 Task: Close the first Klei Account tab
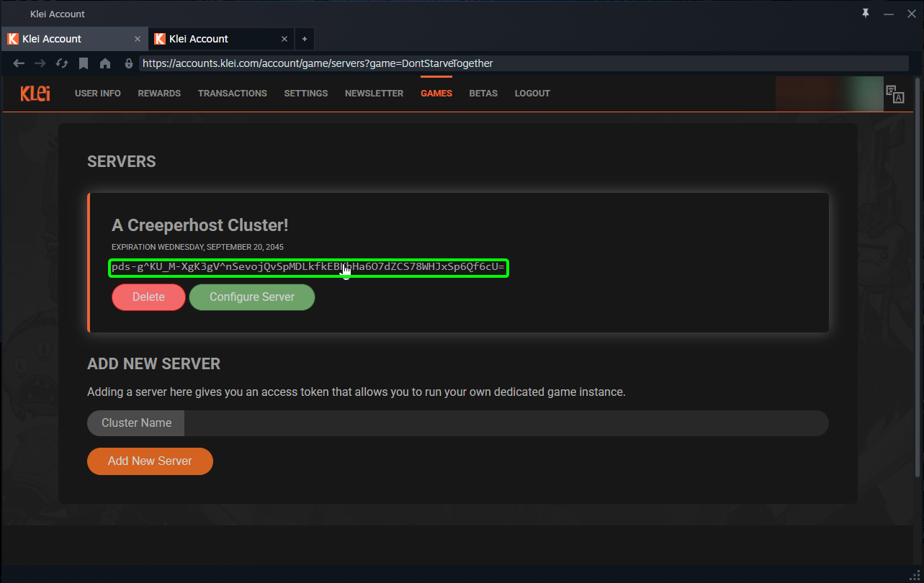138,39
